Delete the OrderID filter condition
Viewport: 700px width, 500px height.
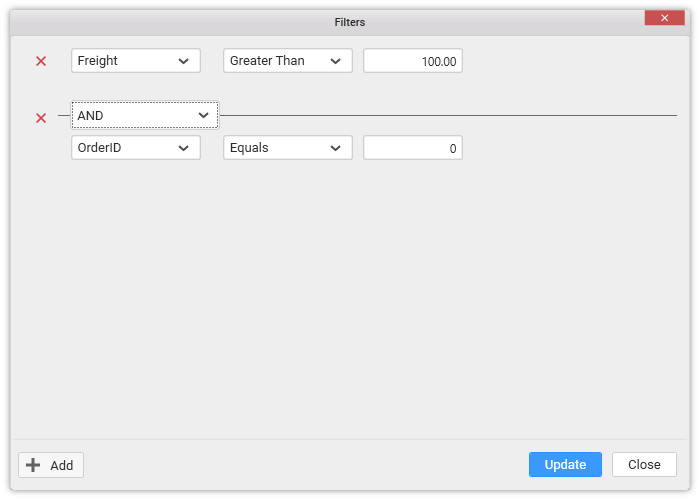pos(41,118)
